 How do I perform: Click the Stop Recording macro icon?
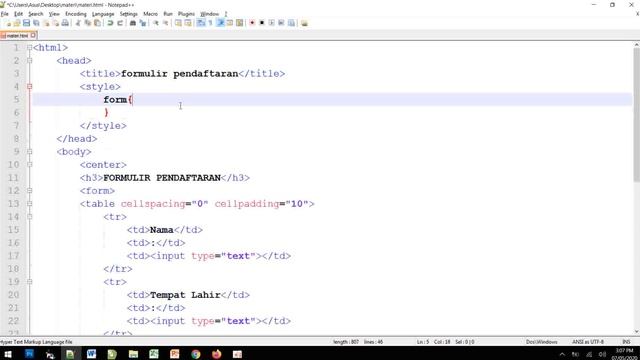262,23
